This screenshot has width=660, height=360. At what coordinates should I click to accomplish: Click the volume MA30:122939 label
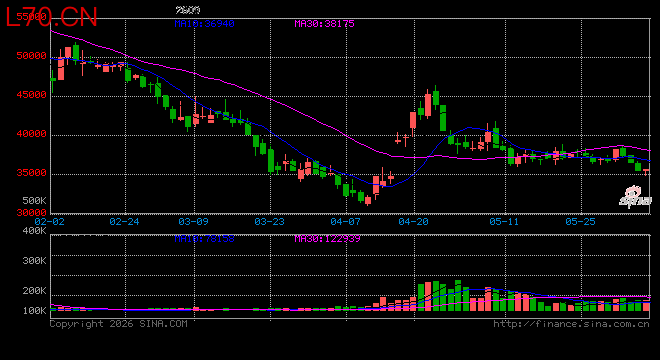[x=327, y=239]
